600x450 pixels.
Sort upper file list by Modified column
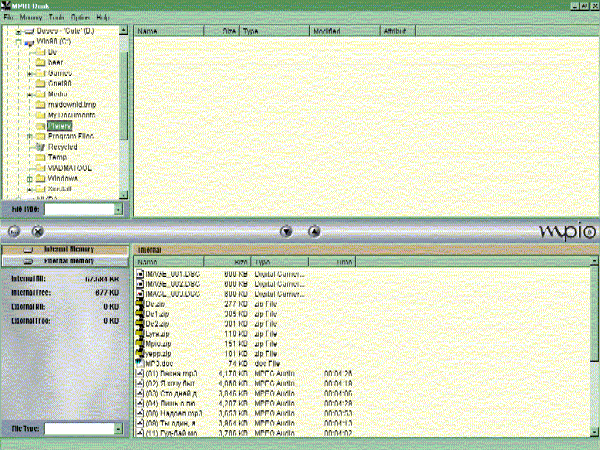pos(345,31)
